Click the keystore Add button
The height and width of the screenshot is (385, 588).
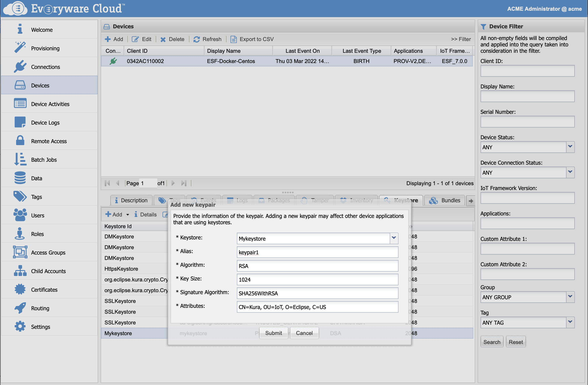click(114, 214)
